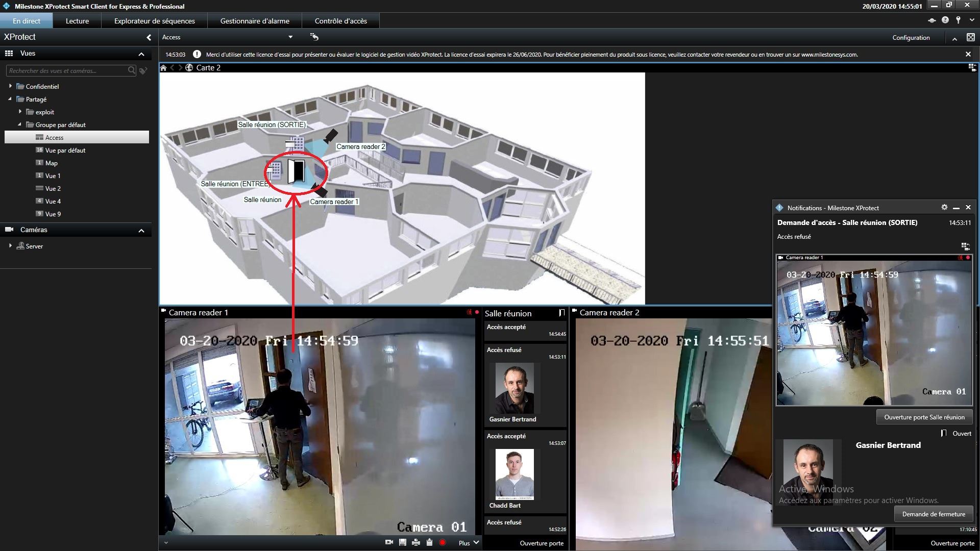Open the Explorateur de séquences tab
Screen dimensions: 980x551
tap(155, 21)
